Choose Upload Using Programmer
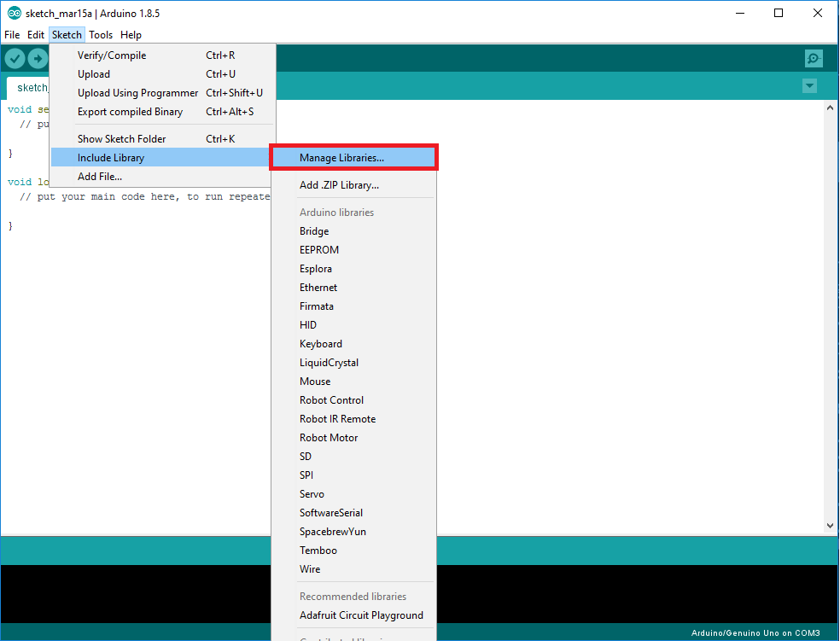Viewport: 840px width, 641px height. click(137, 92)
